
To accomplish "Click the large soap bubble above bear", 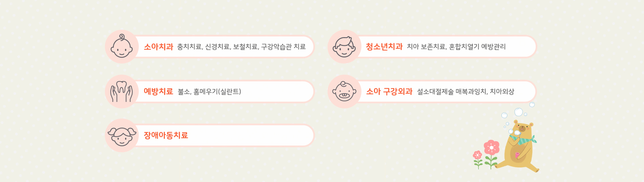I will [518, 112].
